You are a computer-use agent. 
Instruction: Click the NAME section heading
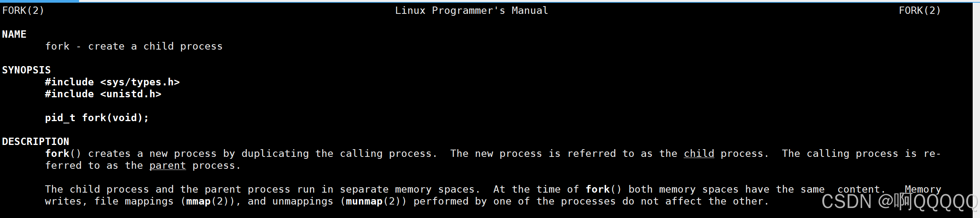tap(14, 34)
